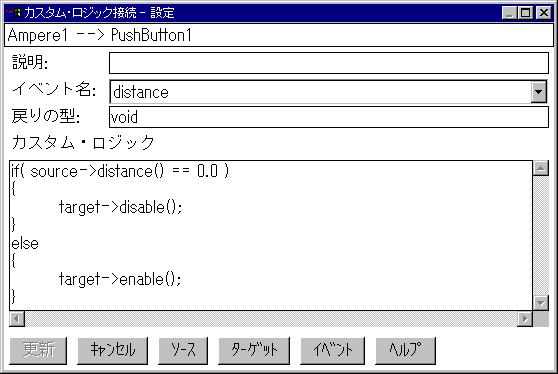Click the "else" line in code
The height and width of the screenshot is (374, 558).
click(25, 243)
